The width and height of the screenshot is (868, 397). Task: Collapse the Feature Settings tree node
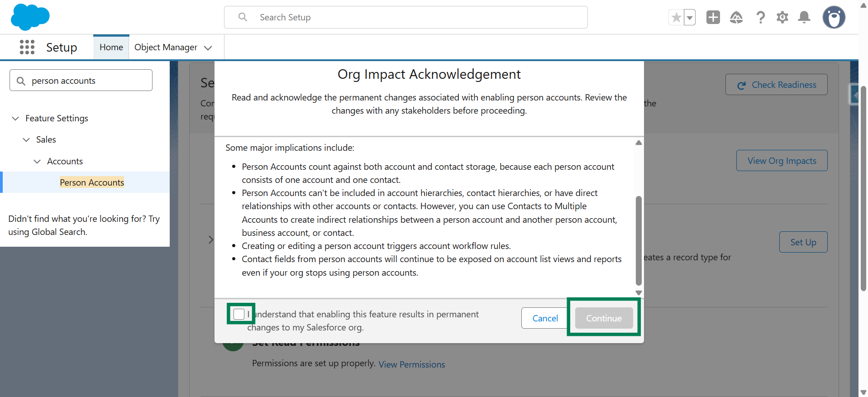coord(15,119)
